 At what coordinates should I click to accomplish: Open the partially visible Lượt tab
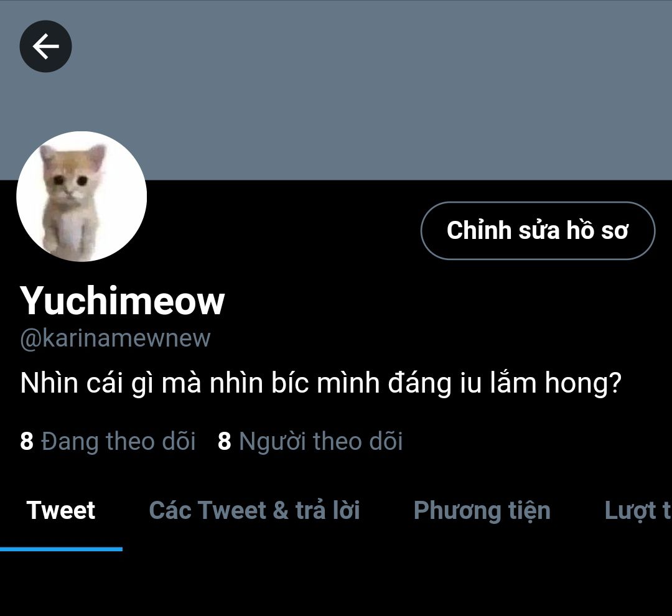pos(638,511)
